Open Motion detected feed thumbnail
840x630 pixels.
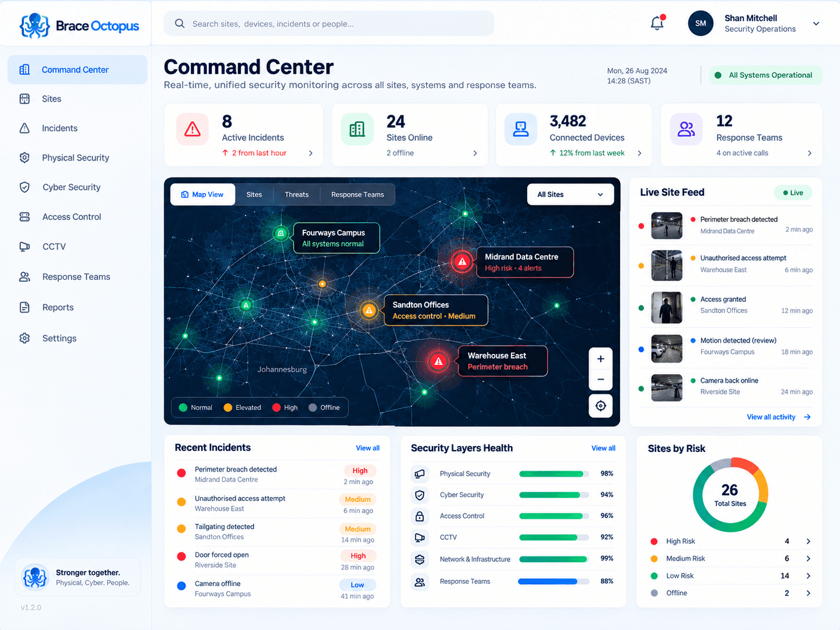click(x=667, y=348)
